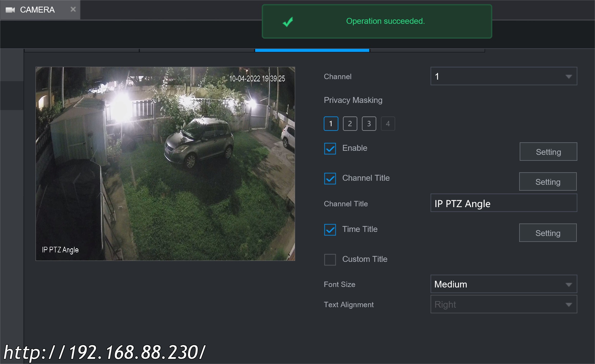Image resolution: width=595 pixels, height=364 pixels.
Task: Toggle the Time Title checkbox
Action: [330, 230]
